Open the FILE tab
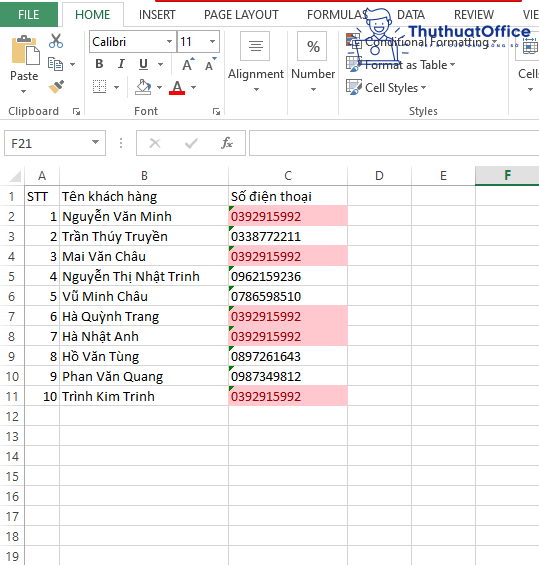This screenshot has width=539, height=565. pyautogui.click(x=28, y=14)
